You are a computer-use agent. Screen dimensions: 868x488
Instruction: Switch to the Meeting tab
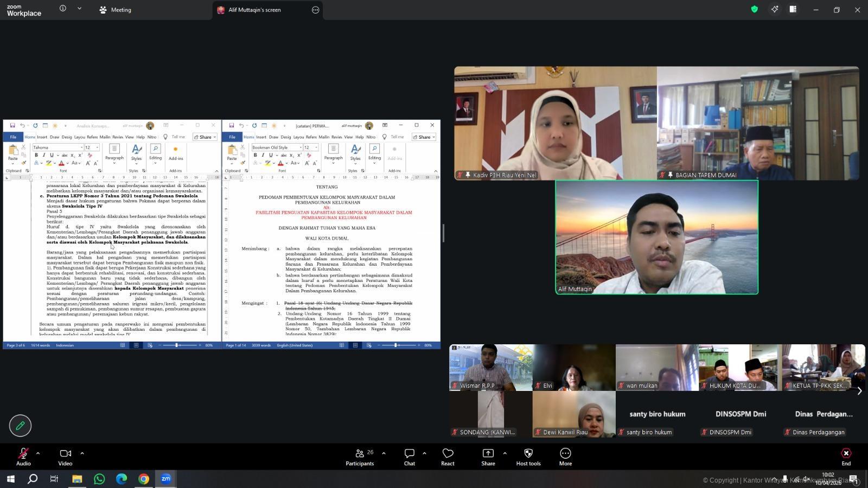tap(115, 10)
